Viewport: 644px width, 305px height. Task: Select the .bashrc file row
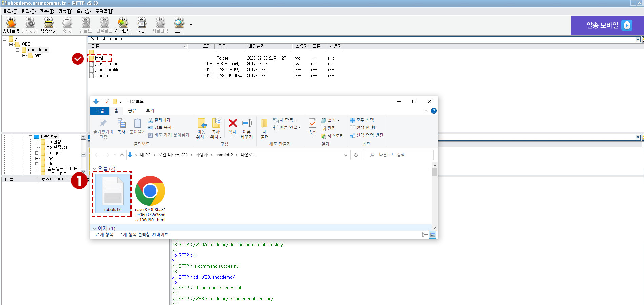pos(102,75)
